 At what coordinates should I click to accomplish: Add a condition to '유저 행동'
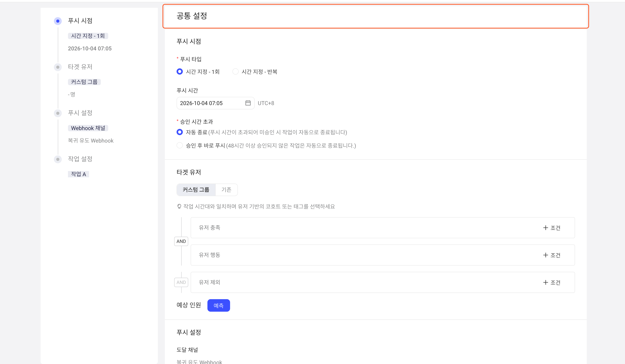click(552, 255)
